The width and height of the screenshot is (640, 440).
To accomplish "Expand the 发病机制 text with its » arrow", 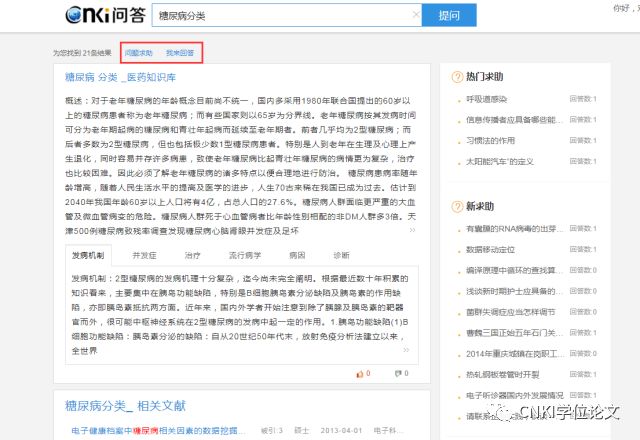I will tap(406, 350).
